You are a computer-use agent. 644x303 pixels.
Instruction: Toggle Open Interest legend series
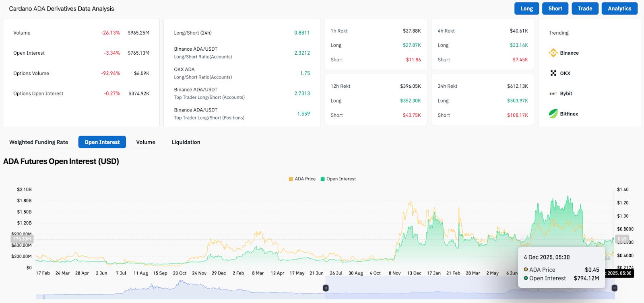[338, 179]
